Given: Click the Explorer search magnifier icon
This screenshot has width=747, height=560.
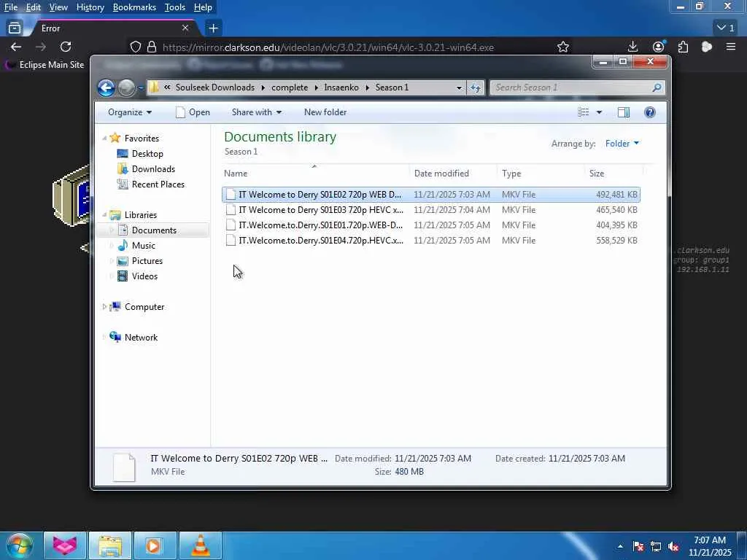Looking at the screenshot, I should [x=657, y=87].
